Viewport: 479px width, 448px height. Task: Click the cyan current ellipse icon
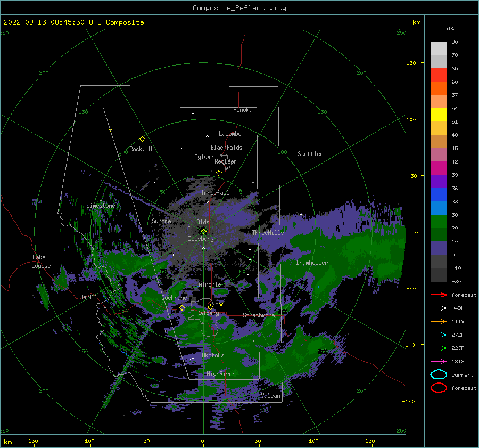439,374
